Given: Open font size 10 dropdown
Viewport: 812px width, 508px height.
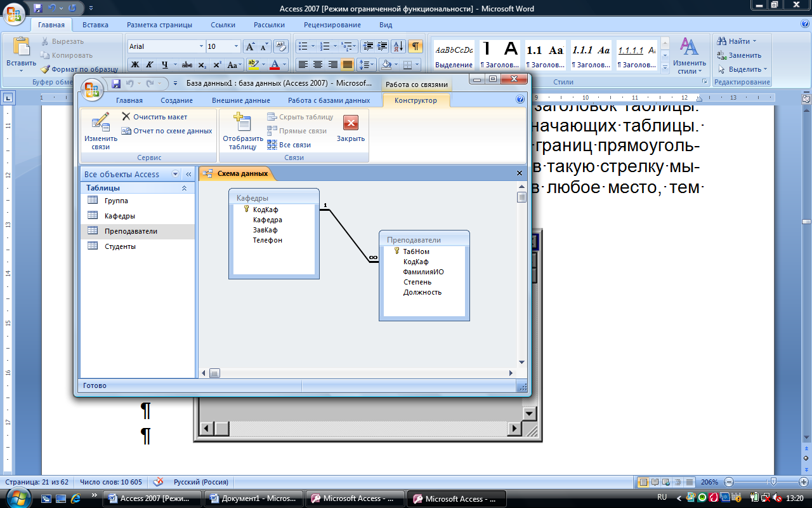Looking at the screenshot, I should coord(237,46).
